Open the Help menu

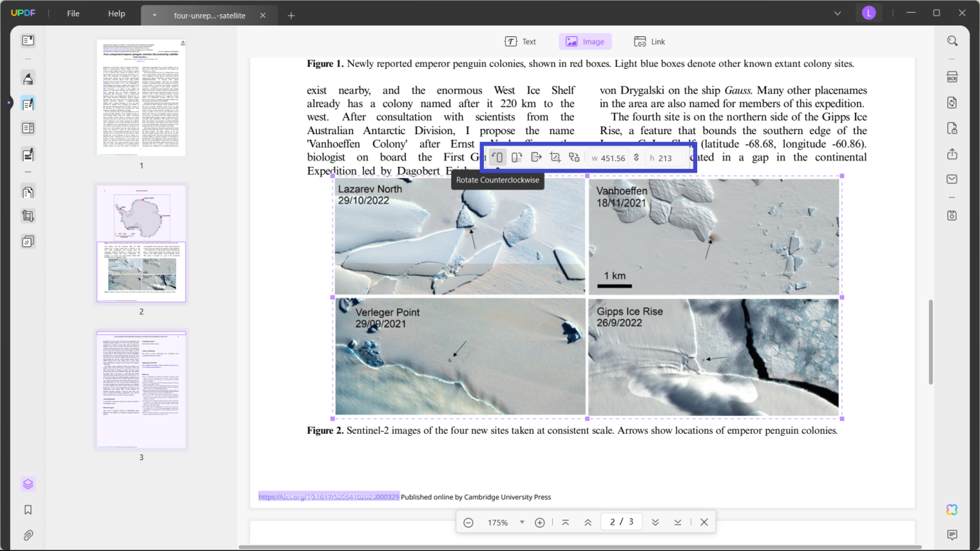(116, 13)
